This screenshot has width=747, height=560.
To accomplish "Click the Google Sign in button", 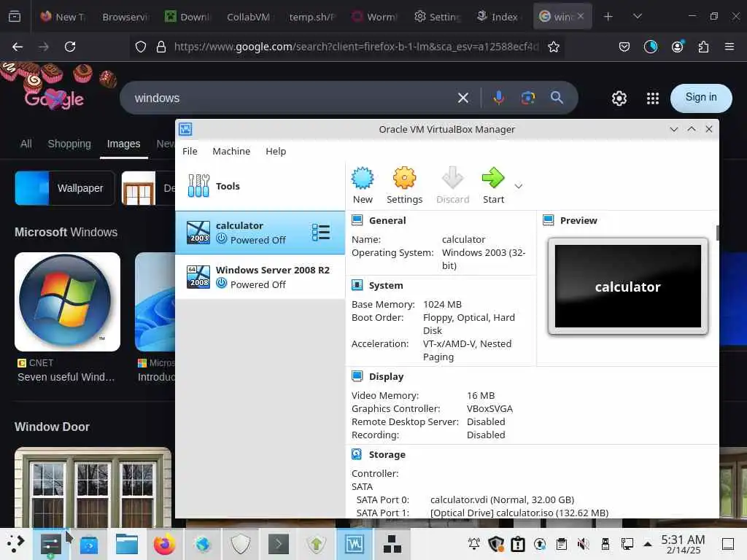I will point(701,98).
